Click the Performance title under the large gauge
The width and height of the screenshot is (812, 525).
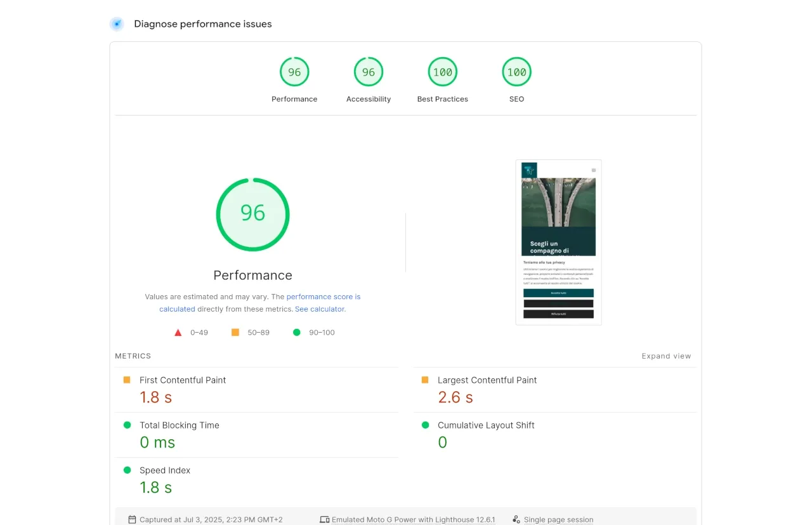[252, 276]
